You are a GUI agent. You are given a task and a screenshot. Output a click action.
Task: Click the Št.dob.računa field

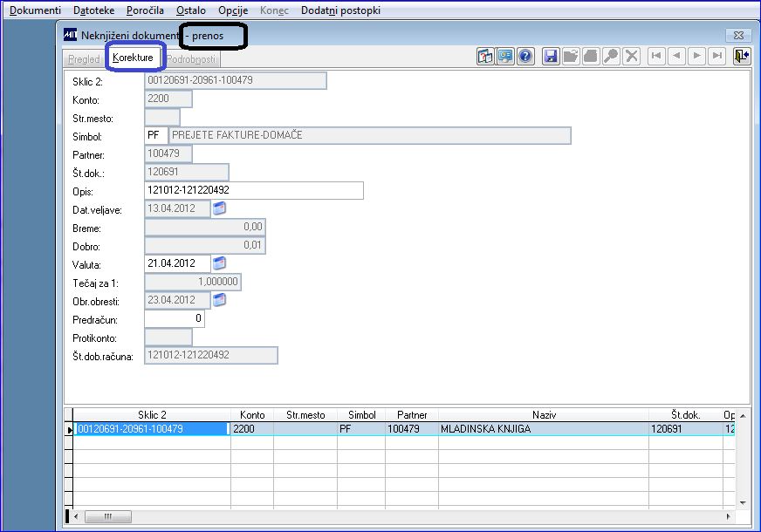point(211,355)
